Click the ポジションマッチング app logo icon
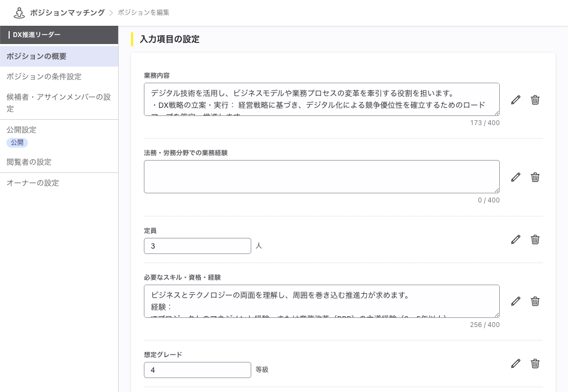Viewport: 568px width, 392px height. pyautogui.click(x=19, y=12)
